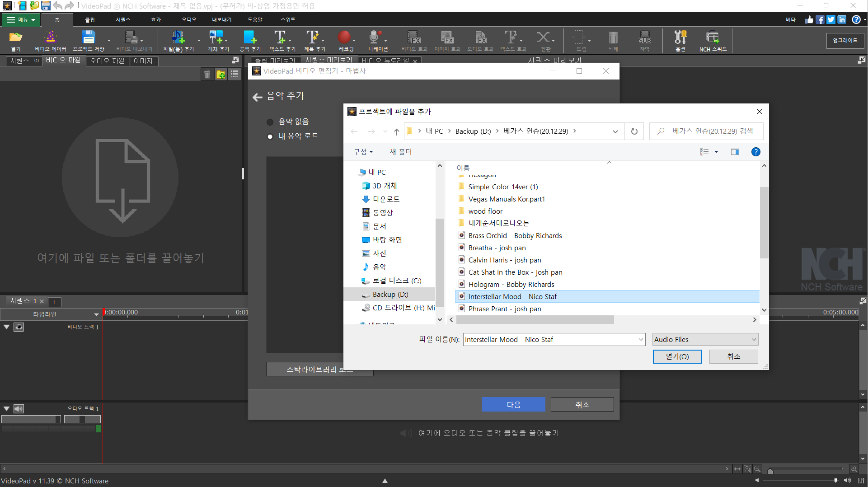Open the green 메뉴 dropdown button
Viewport: 868px width, 487px height.
[21, 20]
